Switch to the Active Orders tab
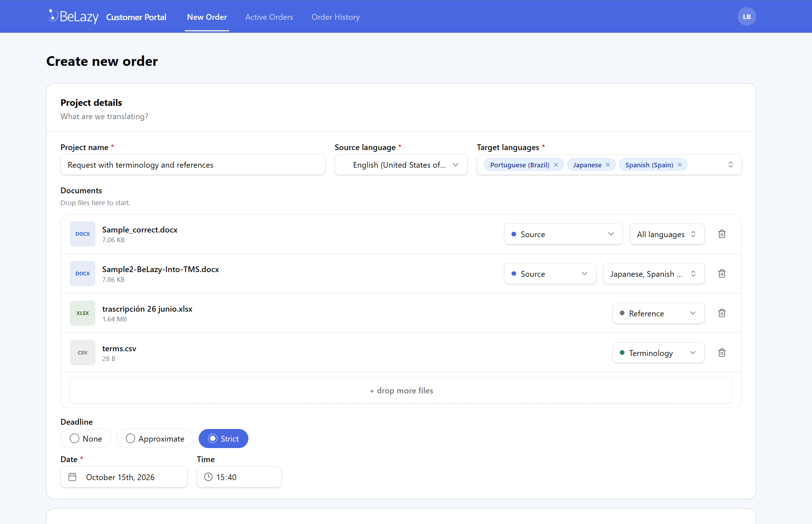Viewport: 812px width, 524px height. [269, 17]
